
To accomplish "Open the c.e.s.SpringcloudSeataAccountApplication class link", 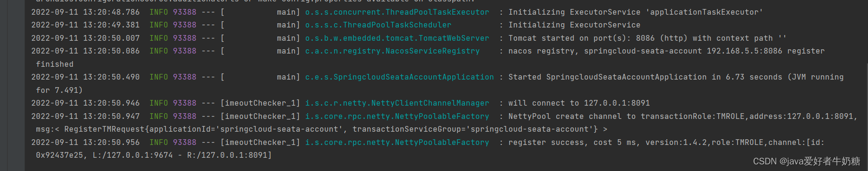I will pos(399,77).
